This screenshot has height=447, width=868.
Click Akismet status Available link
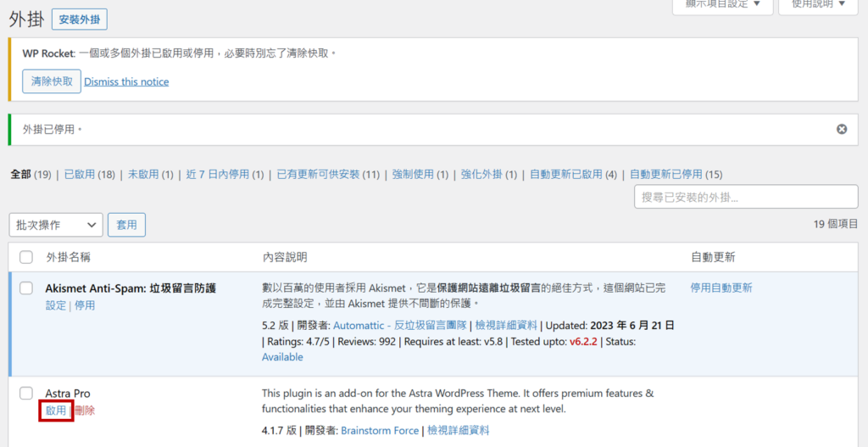coord(282,357)
